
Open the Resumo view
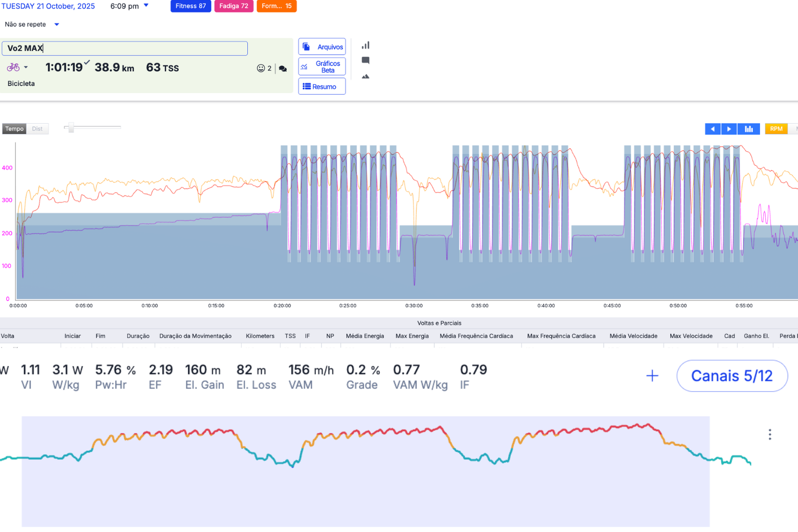point(322,87)
